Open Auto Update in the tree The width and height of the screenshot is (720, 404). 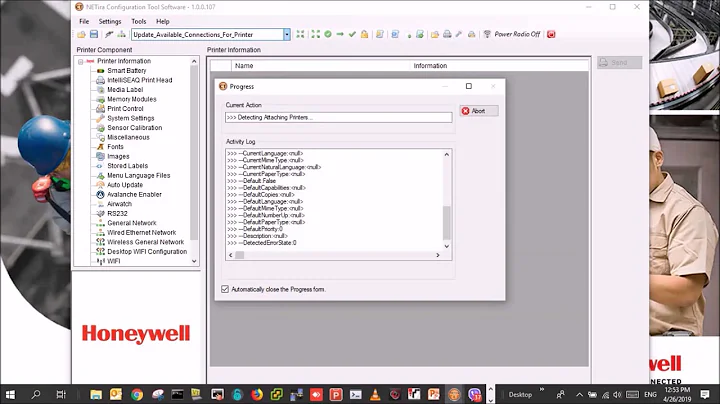point(125,185)
